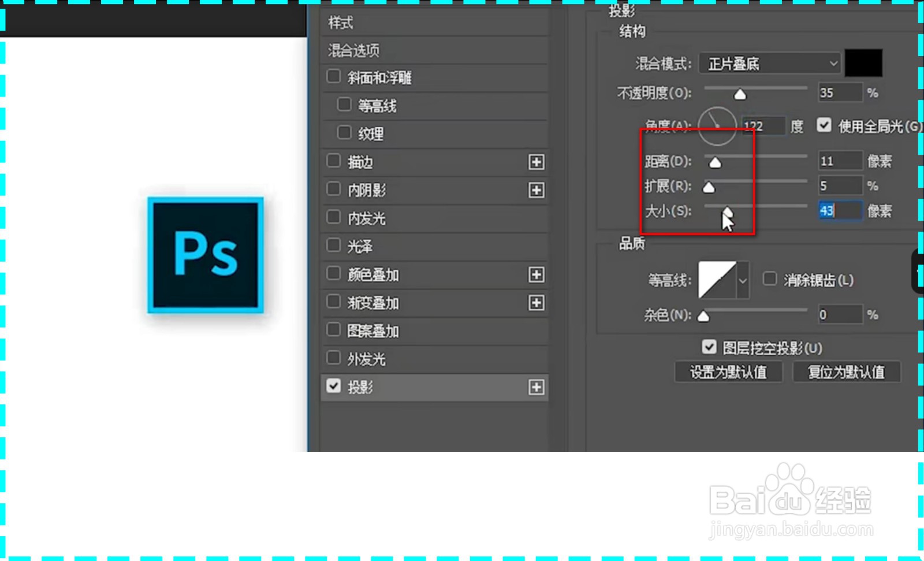
Task: Click the 杂色 value field showing 0
Action: [840, 314]
